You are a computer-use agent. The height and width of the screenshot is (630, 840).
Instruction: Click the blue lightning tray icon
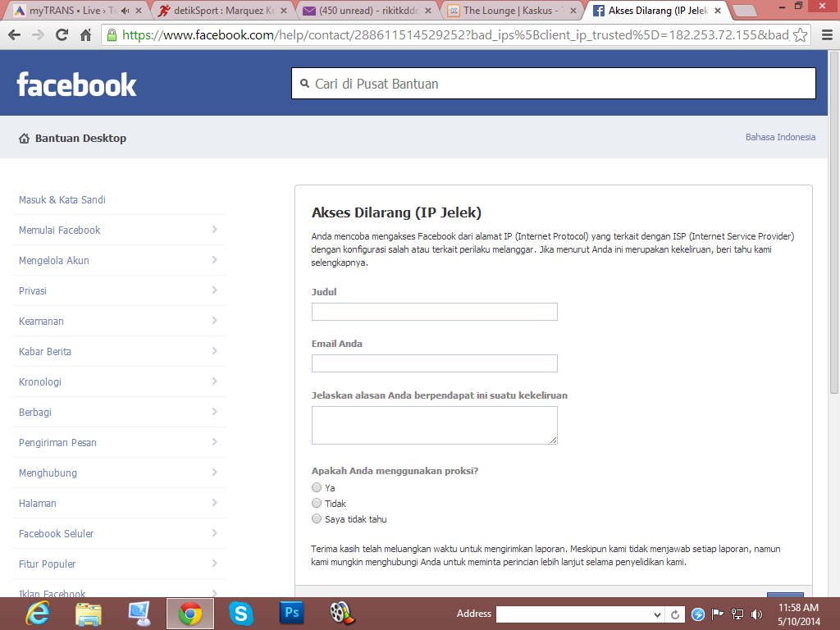coord(697,614)
